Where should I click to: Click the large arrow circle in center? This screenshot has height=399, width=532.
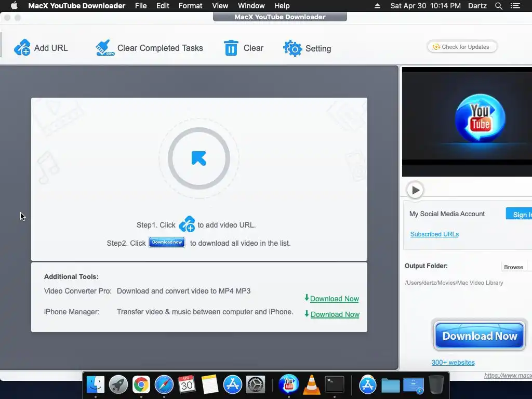coord(199,158)
